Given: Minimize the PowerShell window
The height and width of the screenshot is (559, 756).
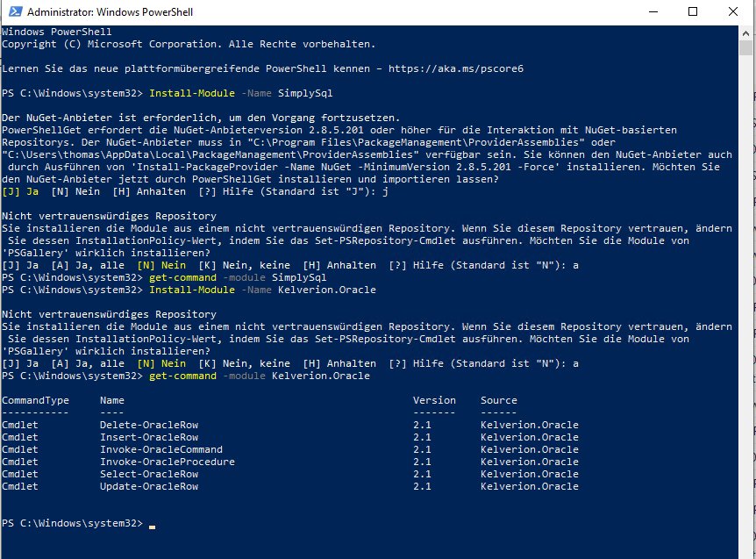Looking at the screenshot, I should click(x=652, y=12).
